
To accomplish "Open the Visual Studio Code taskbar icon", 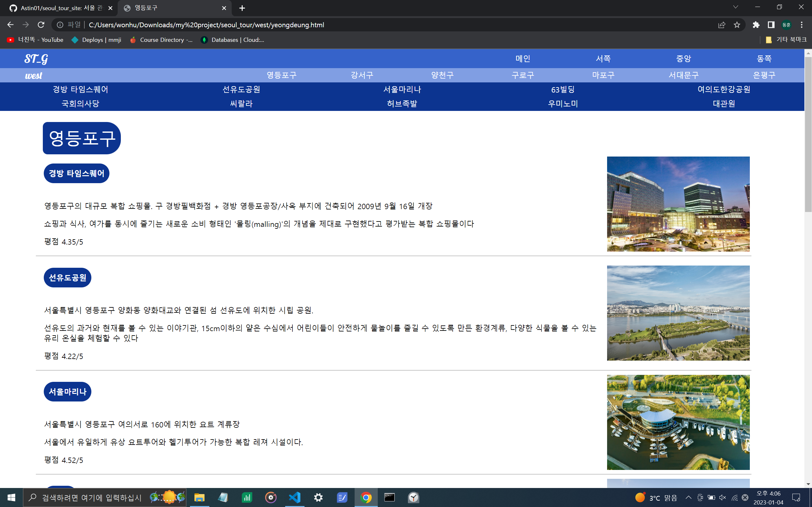I will click(295, 497).
